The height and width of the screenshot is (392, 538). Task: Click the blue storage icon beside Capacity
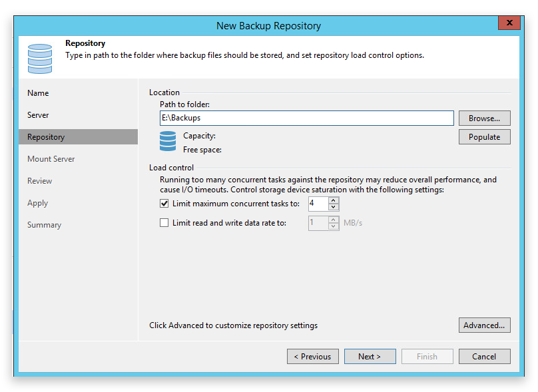168,141
